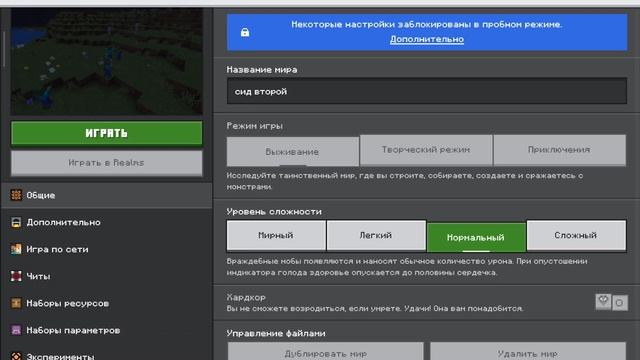Go to Наборы ресурсов section
The width and height of the screenshot is (640, 360).
click(x=107, y=303)
